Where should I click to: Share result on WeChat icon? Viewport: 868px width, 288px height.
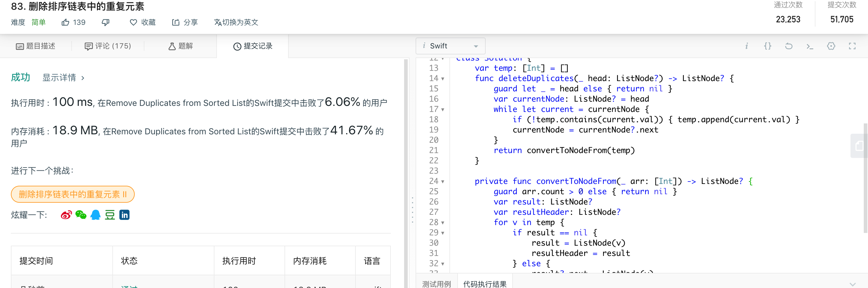81,215
